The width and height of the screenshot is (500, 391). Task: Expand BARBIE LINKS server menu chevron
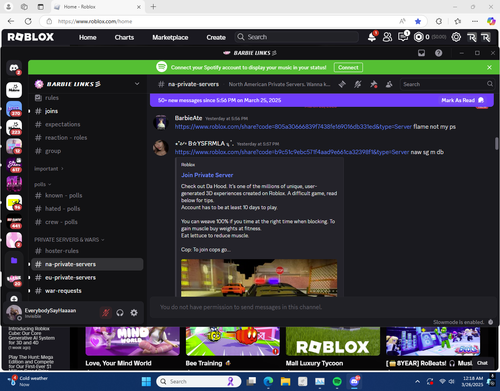(137, 84)
